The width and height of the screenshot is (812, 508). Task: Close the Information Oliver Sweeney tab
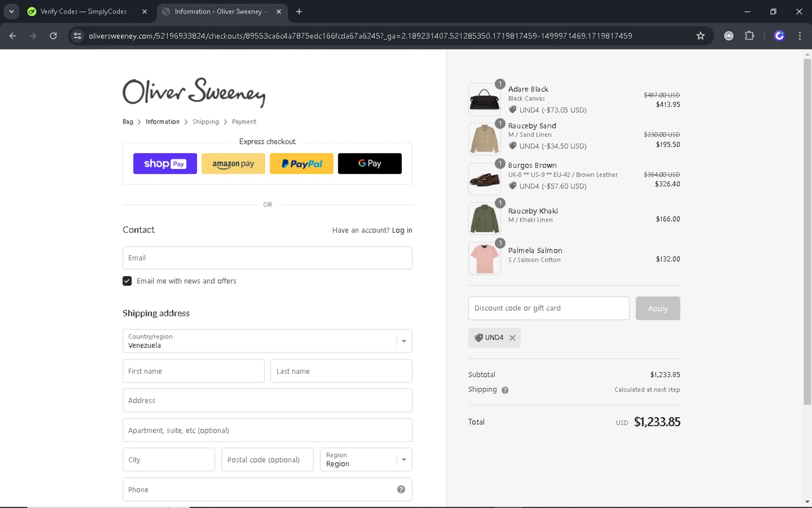coord(279,11)
